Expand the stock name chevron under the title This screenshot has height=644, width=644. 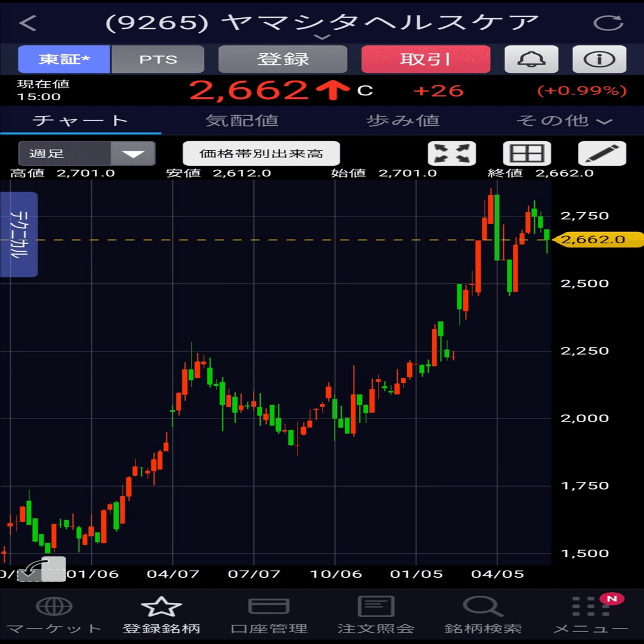point(323,38)
